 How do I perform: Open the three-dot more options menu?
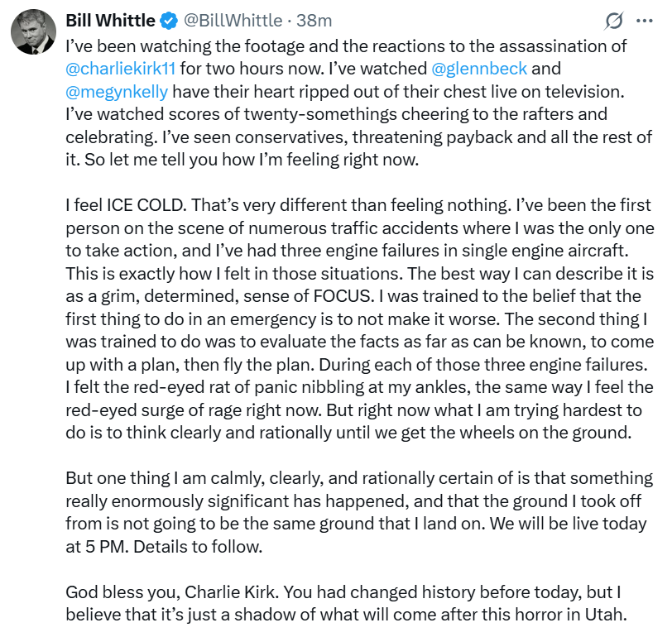pyautogui.click(x=644, y=20)
